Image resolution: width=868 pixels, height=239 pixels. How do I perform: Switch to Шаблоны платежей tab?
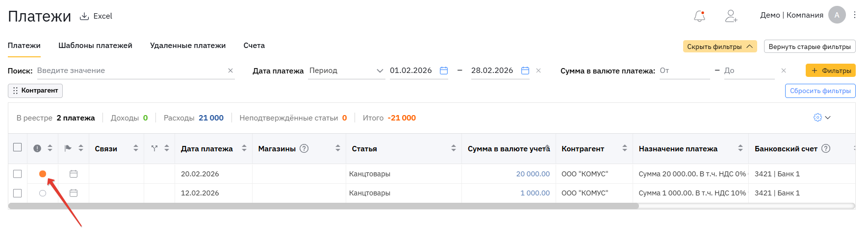95,46
